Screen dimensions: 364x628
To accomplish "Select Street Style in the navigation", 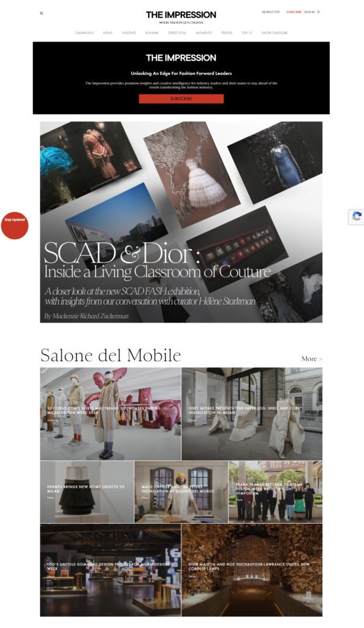I will [177, 33].
